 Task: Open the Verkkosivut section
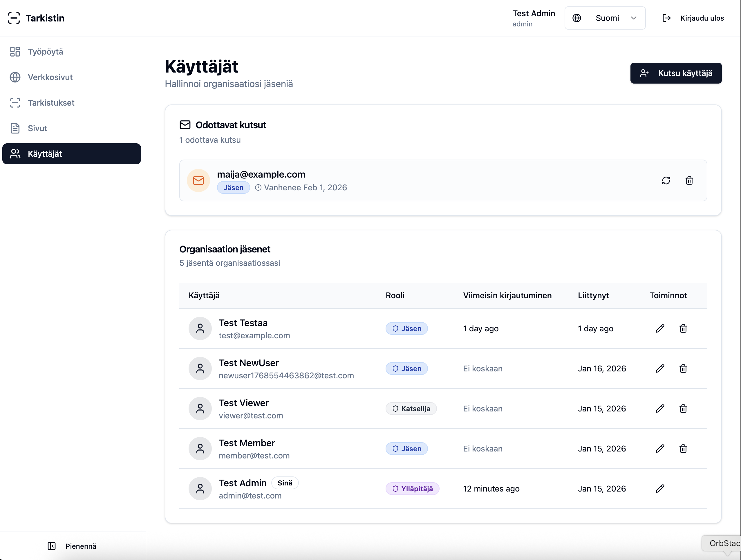coord(50,77)
